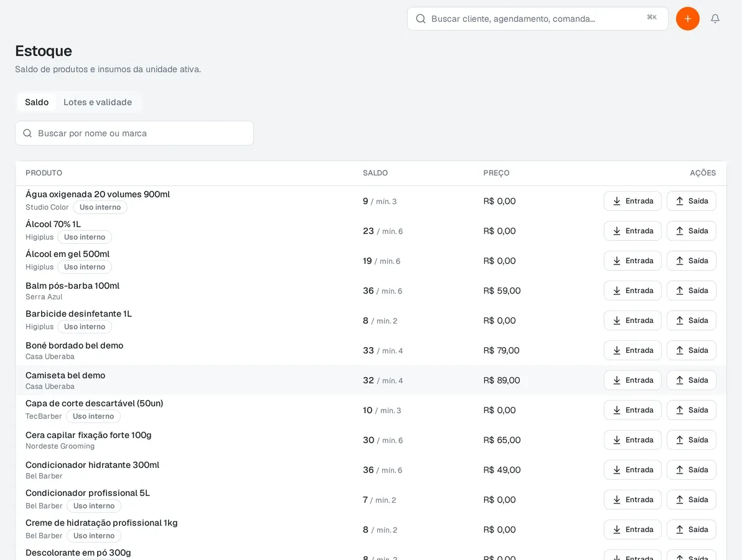The height and width of the screenshot is (560, 742).
Task: Click Entrada for Capa de corte descartável
Action: (x=632, y=410)
